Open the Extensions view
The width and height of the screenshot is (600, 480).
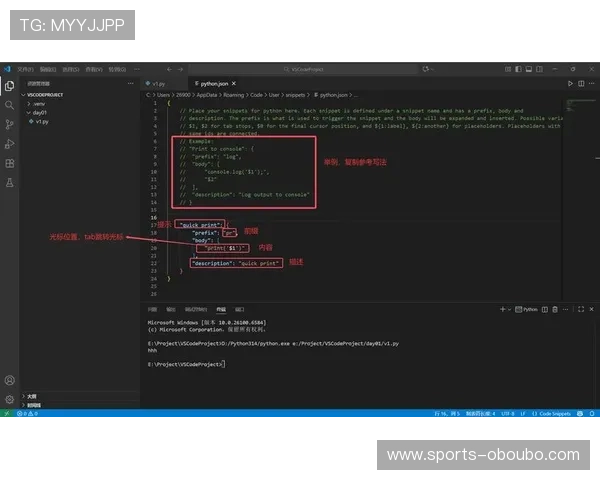coord(10,163)
